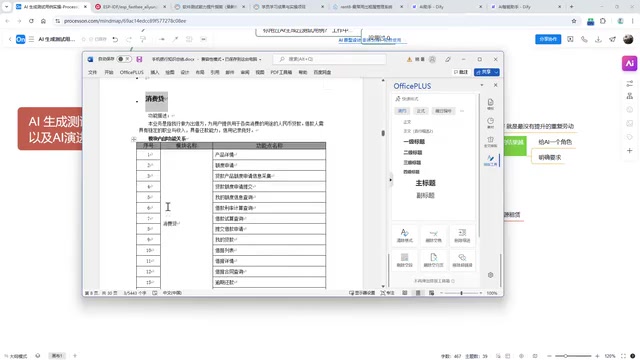The height and width of the screenshot is (360, 640).
Task: Click the purple save icon in Word title bar
Action: click(x=139, y=59)
